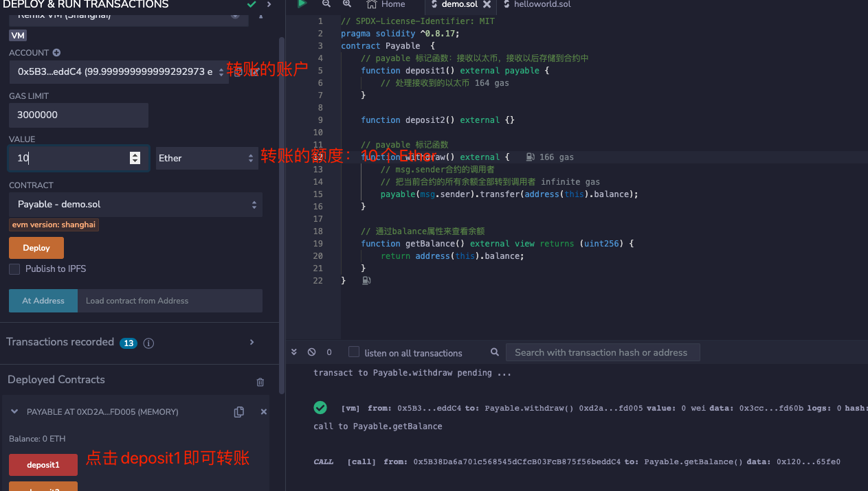Open the account selection dropdown
Viewport: 868px width, 491px height.
pos(119,71)
